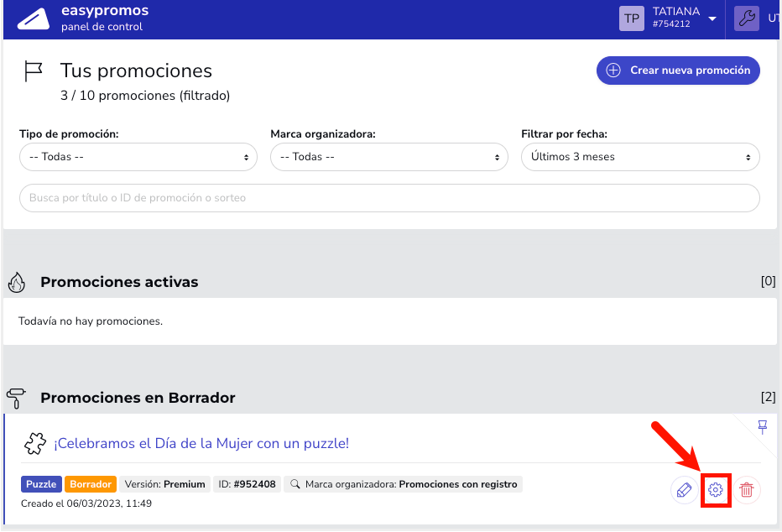Expand the TATIANA account menu arrow
782x532 pixels.
click(712, 19)
